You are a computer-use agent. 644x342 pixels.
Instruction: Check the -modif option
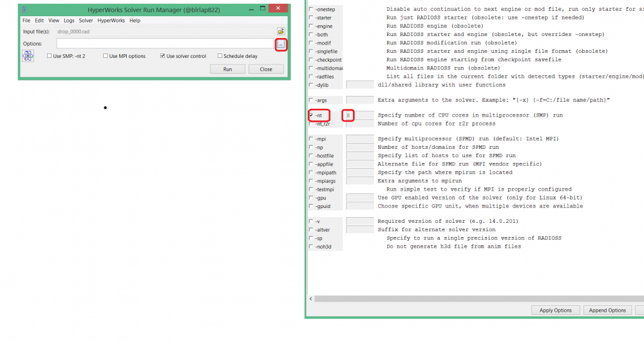click(x=311, y=43)
